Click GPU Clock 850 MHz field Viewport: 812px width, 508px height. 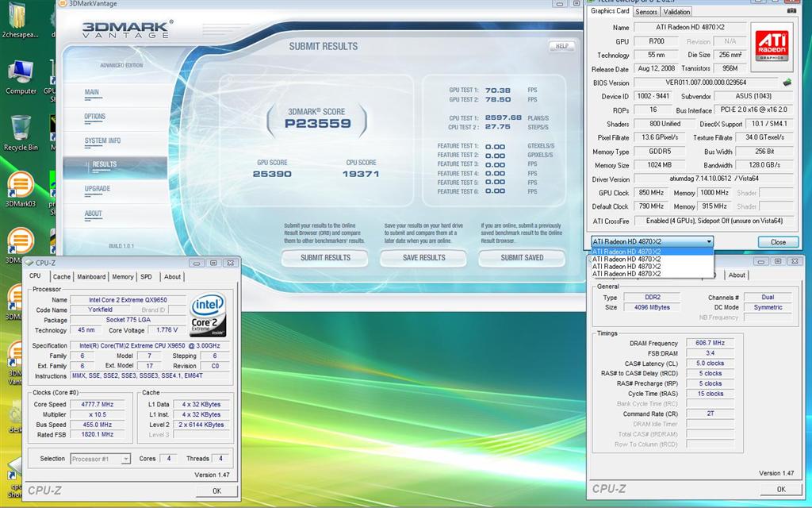pyautogui.click(x=651, y=192)
